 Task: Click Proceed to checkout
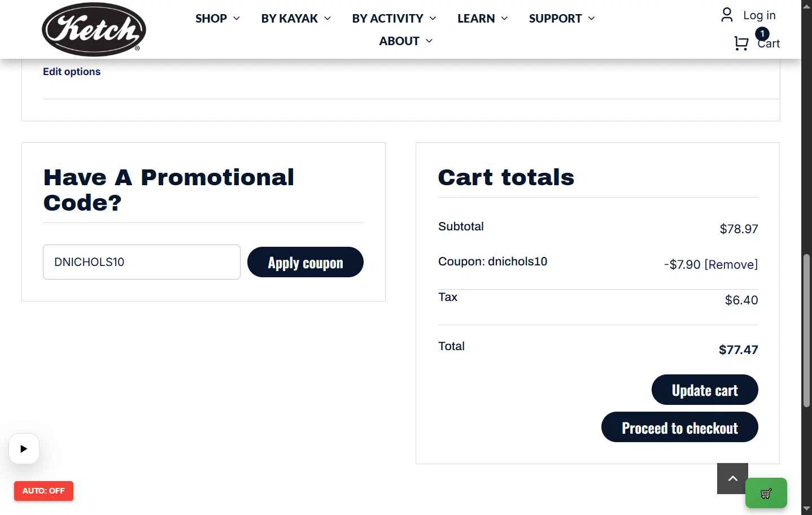coord(680,427)
